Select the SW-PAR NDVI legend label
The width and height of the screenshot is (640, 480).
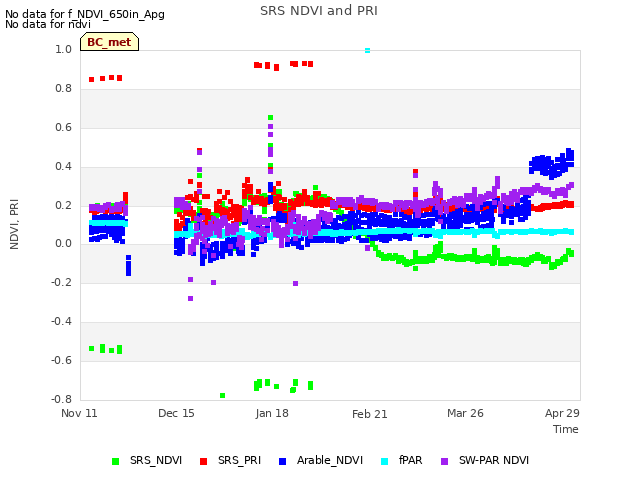click(x=494, y=460)
